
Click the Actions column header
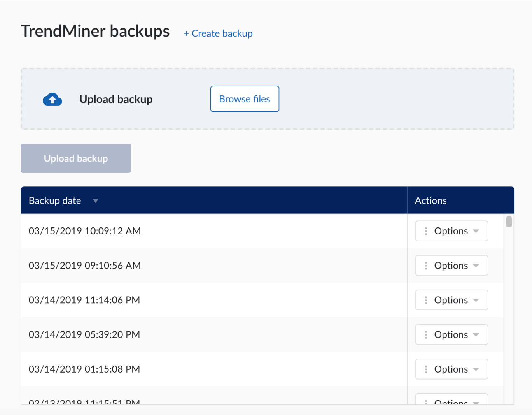430,201
